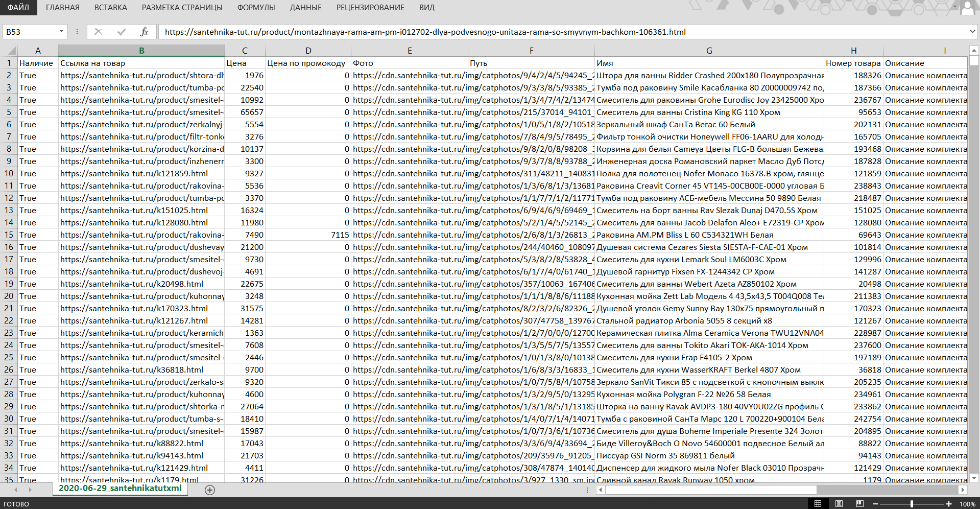Open the Name Box dropdown arrow

point(61,32)
